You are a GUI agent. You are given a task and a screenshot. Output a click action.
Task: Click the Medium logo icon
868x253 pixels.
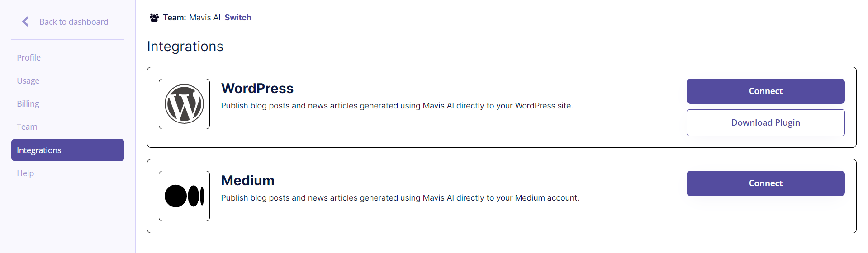tap(184, 196)
